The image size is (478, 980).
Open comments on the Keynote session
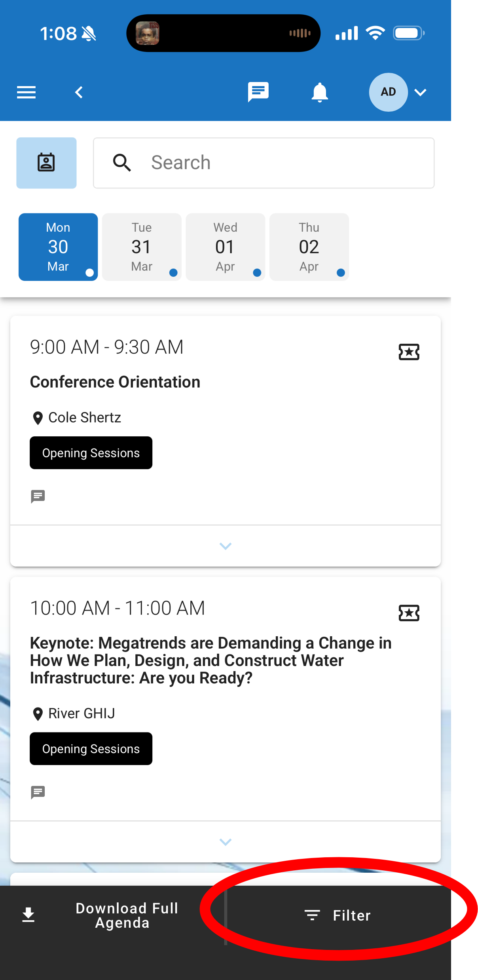(x=38, y=792)
